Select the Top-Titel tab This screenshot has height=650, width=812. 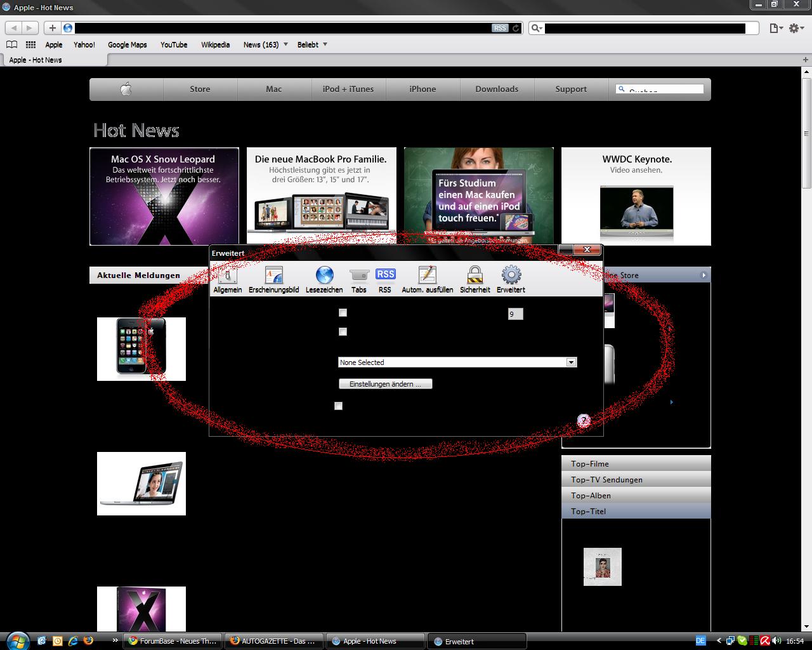pos(636,511)
